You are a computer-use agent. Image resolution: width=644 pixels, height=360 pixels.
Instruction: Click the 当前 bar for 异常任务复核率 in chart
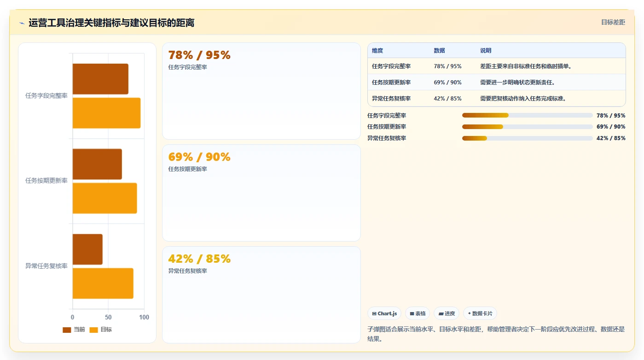pos(87,249)
